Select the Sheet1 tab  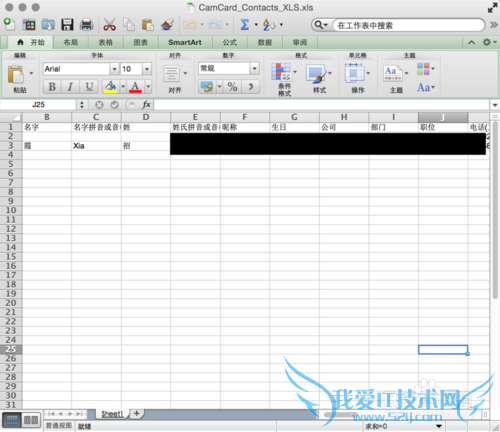tap(112, 414)
